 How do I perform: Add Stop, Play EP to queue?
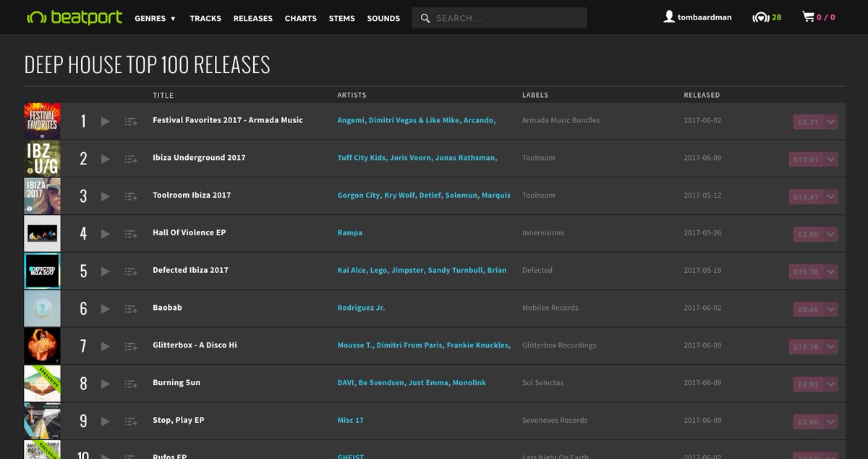click(x=131, y=422)
